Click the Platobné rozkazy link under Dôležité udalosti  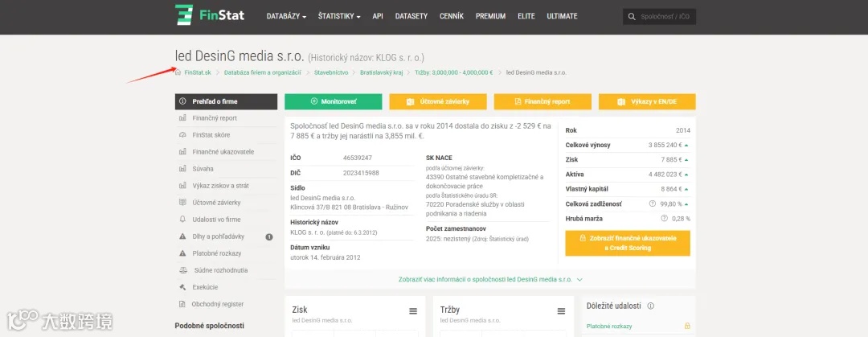pyautogui.click(x=609, y=327)
